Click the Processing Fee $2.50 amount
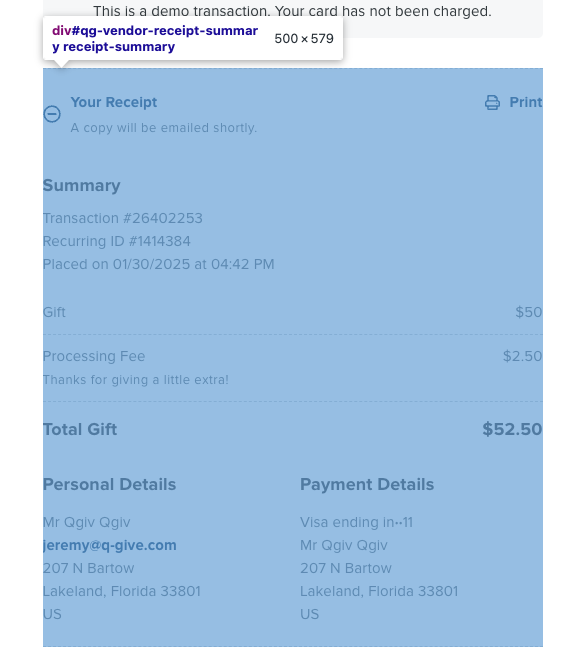Viewport: 577px width, 655px height. (x=522, y=356)
